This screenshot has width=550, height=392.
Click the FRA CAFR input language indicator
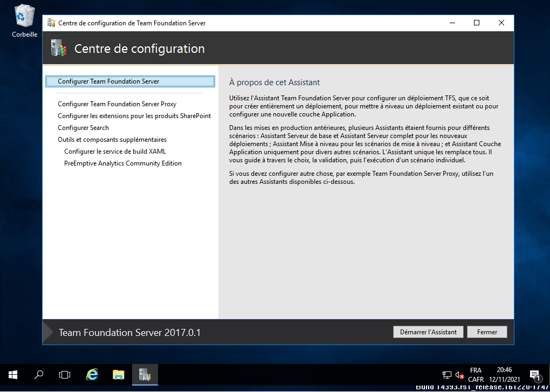point(476,375)
